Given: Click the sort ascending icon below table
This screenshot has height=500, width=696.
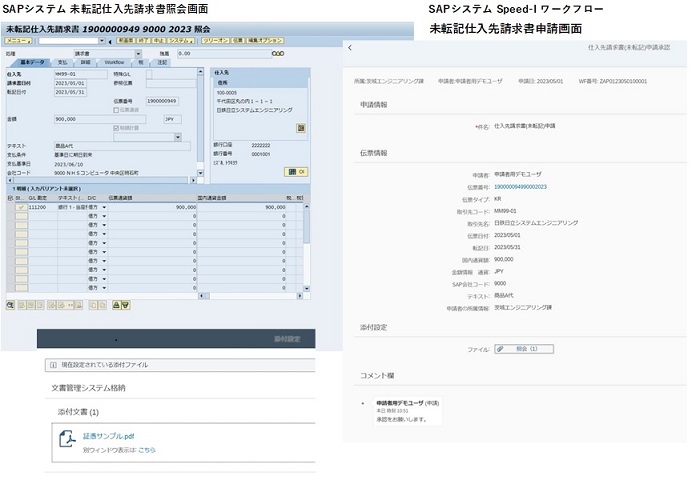Looking at the screenshot, I should click(116, 305).
